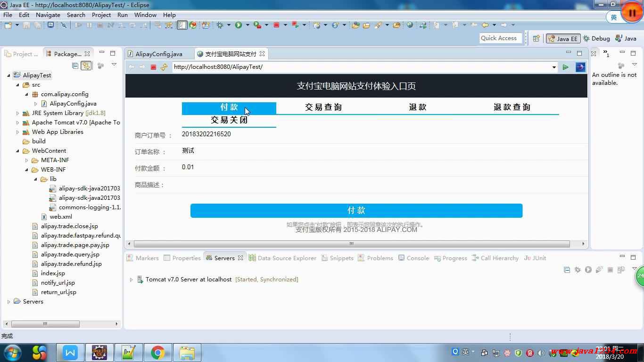Click the New wizard toolbar icon
The image size is (644, 362).
coord(8,25)
